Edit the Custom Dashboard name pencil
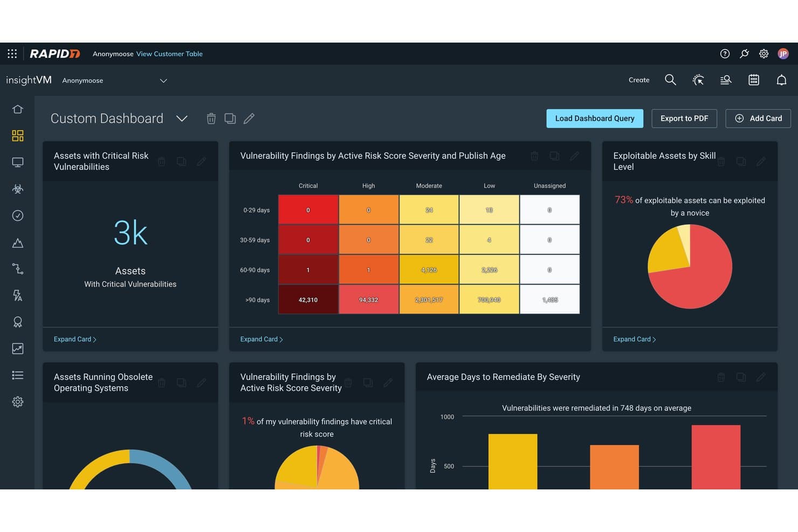The width and height of the screenshot is (798, 532). tap(249, 119)
